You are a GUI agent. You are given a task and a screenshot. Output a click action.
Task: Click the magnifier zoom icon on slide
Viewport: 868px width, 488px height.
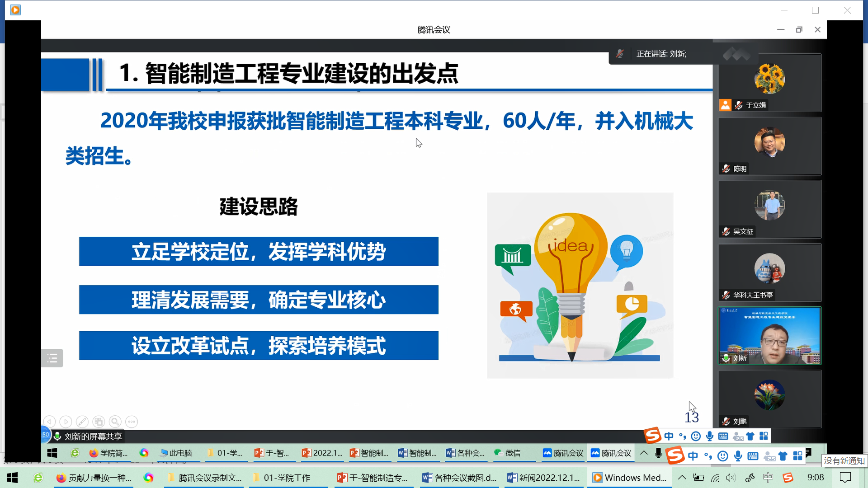[115, 422]
